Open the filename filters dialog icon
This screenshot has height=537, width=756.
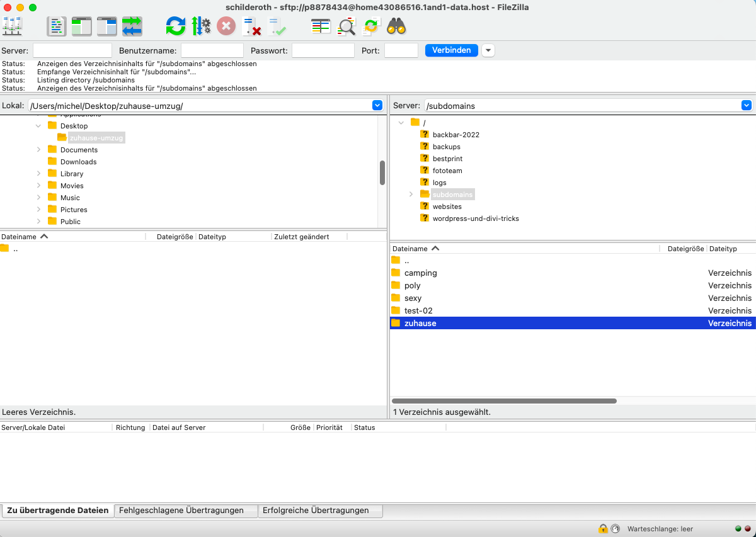coord(321,26)
